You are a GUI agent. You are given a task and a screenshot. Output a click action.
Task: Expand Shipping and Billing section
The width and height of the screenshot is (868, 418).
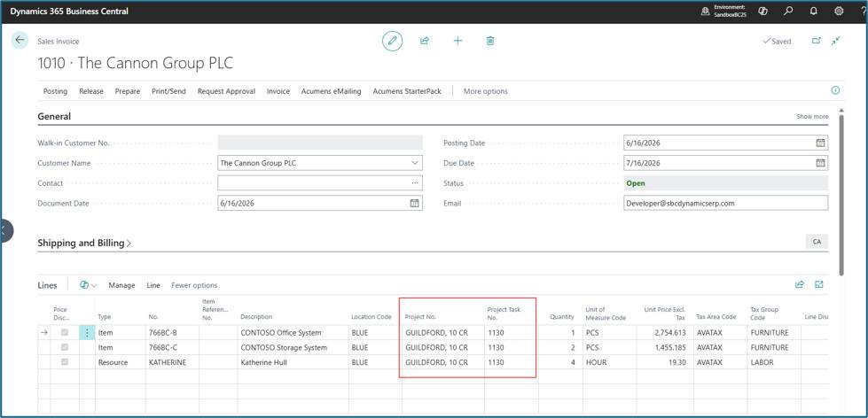84,243
